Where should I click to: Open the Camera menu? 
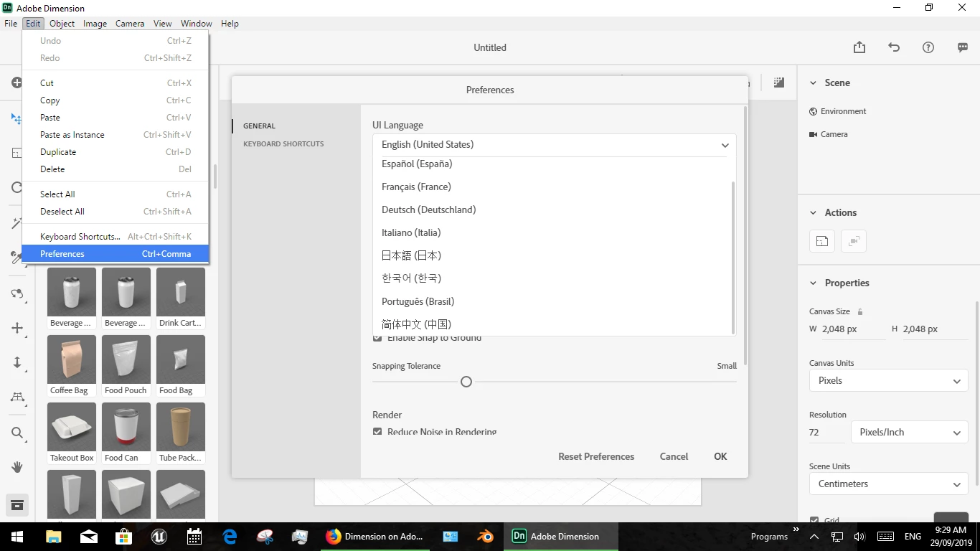[x=130, y=23]
